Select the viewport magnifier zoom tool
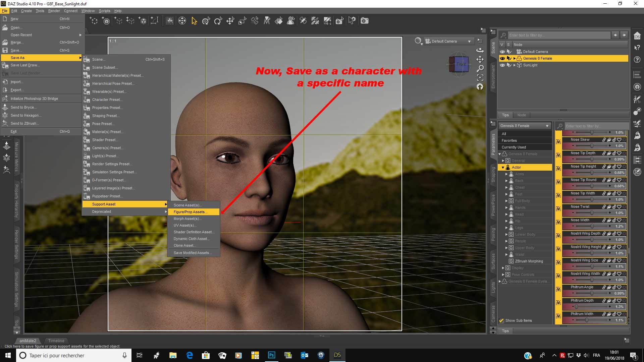 click(x=481, y=68)
